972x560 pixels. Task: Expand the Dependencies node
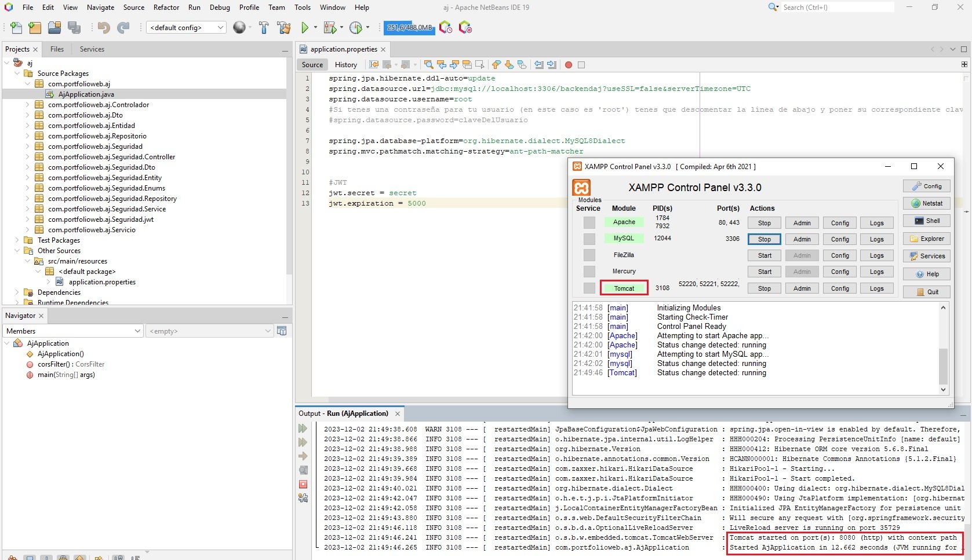click(x=17, y=292)
